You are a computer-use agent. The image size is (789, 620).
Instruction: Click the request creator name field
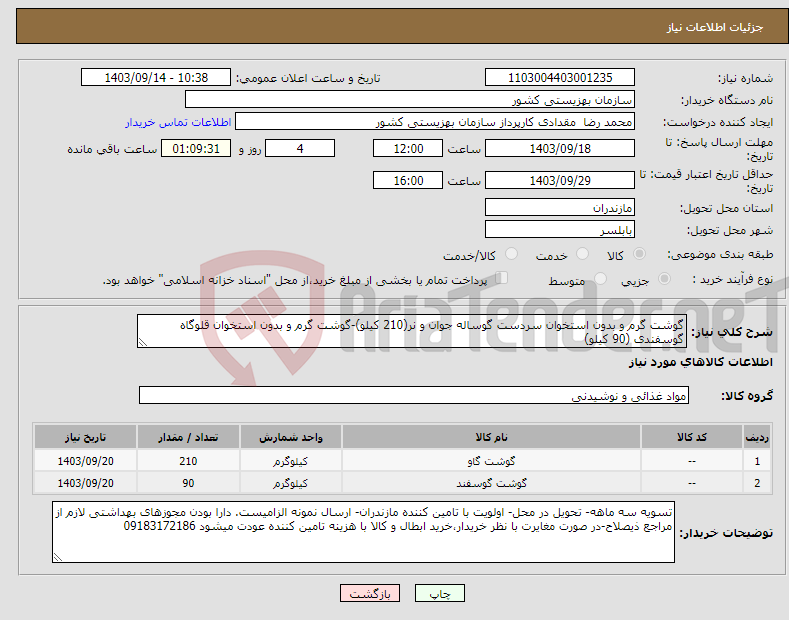(x=435, y=122)
